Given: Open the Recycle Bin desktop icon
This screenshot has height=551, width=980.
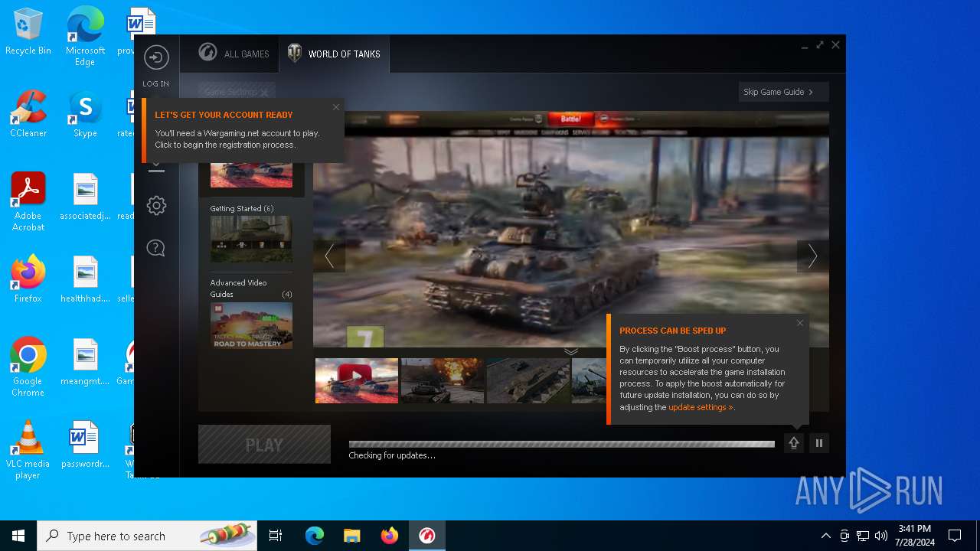Looking at the screenshot, I should pyautogui.click(x=28, y=32).
